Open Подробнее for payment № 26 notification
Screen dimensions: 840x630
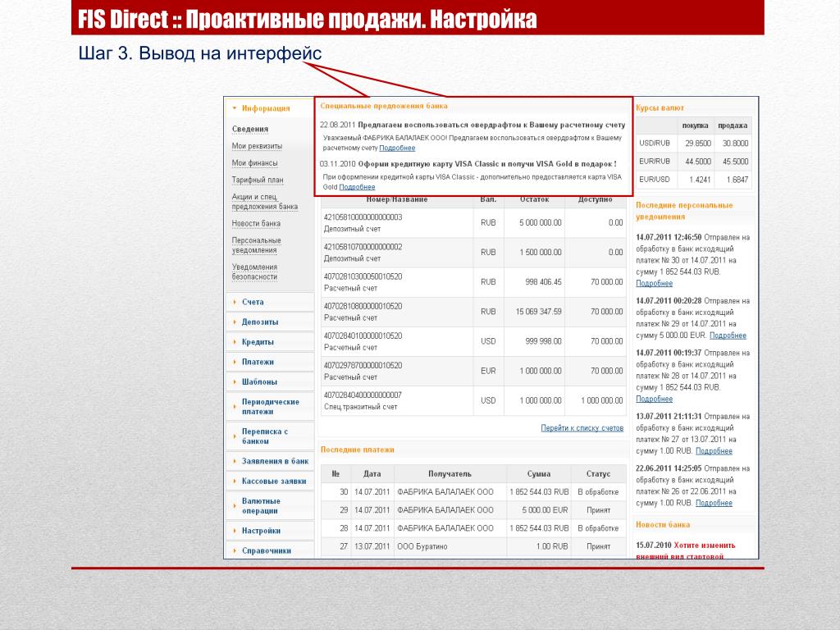pyautogui.click(x=714, y=503)
